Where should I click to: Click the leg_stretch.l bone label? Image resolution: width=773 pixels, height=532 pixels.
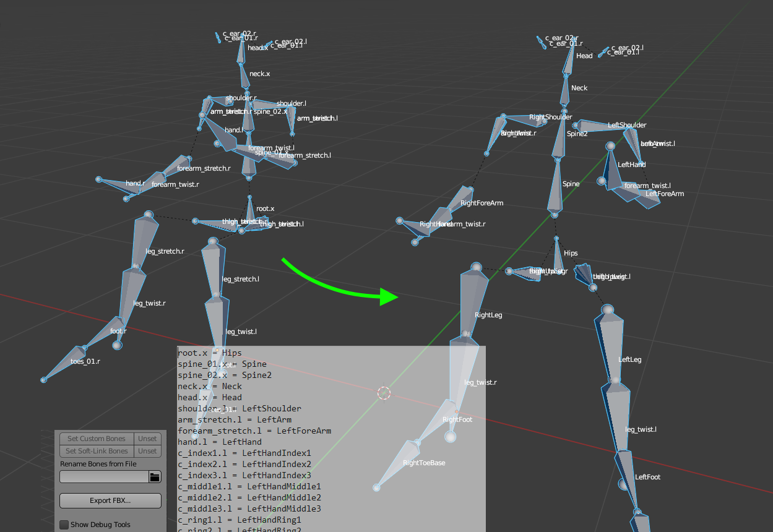(241, 279)
